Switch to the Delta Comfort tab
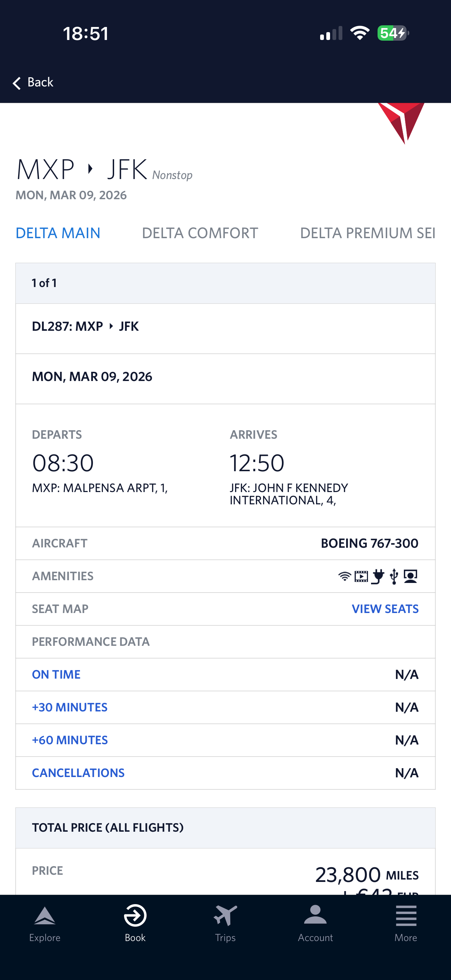 [200, 233]
